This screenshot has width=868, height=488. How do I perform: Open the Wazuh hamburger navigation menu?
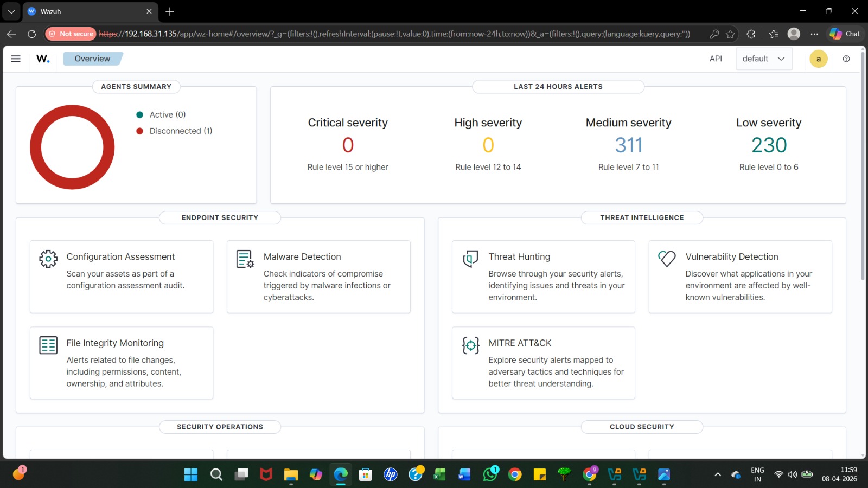coord(16,59)
